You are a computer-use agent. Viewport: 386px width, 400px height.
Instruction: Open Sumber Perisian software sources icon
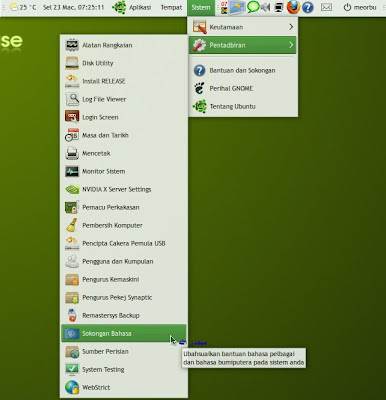tap(72, 351)
